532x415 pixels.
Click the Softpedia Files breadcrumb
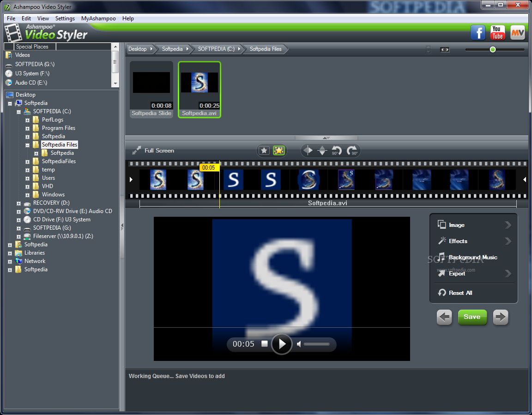click(x=266, y=49)
